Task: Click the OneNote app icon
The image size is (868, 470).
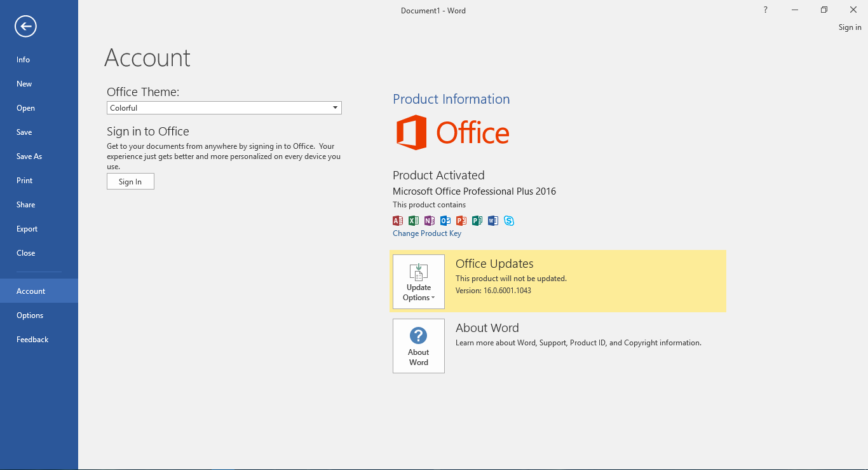Action: pyautogui.click(x=430, y=221)
